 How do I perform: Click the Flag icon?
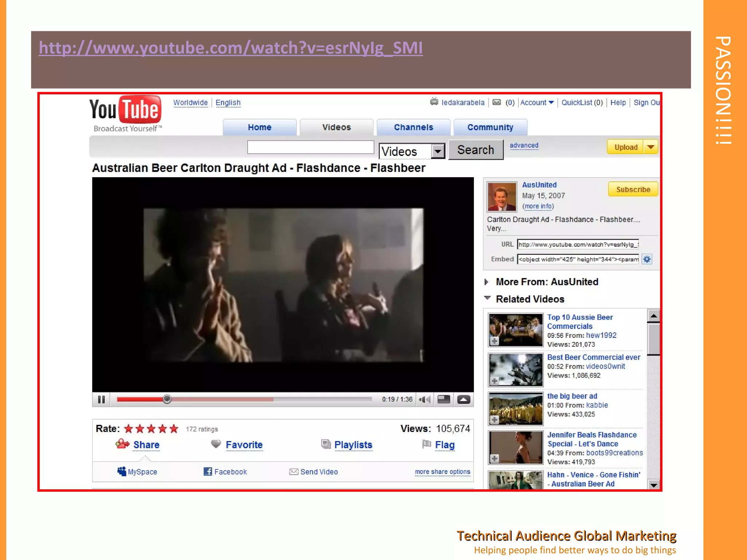[x=426, y=444]
